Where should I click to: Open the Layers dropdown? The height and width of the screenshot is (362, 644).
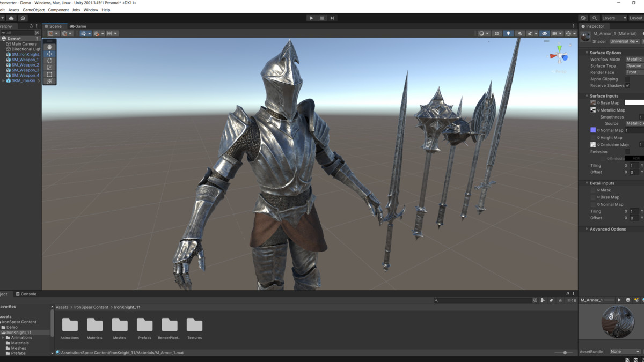[613, 18]
